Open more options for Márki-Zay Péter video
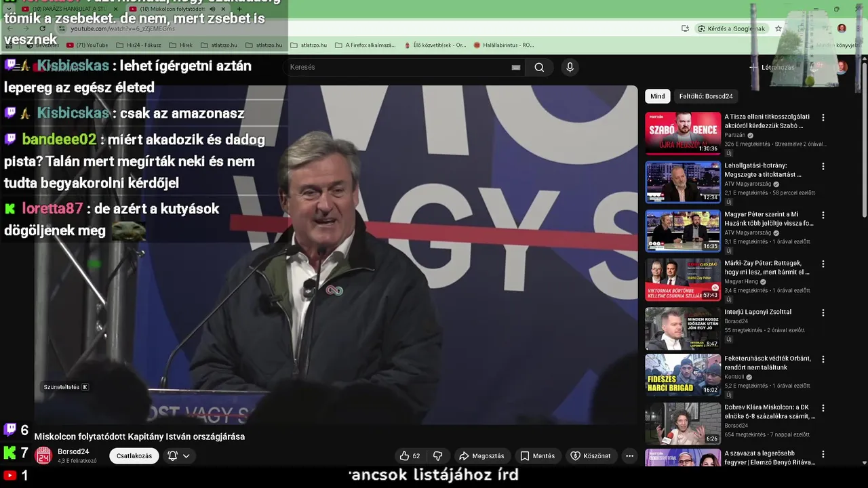Viewport: 868px width, 488px height. point(823,264)
